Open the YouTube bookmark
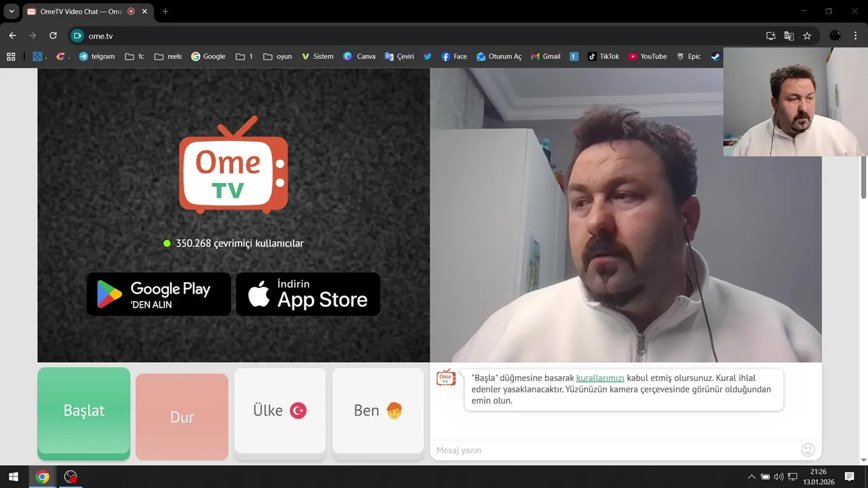Screen dimensions: 868x488 [x=648, y=56]
